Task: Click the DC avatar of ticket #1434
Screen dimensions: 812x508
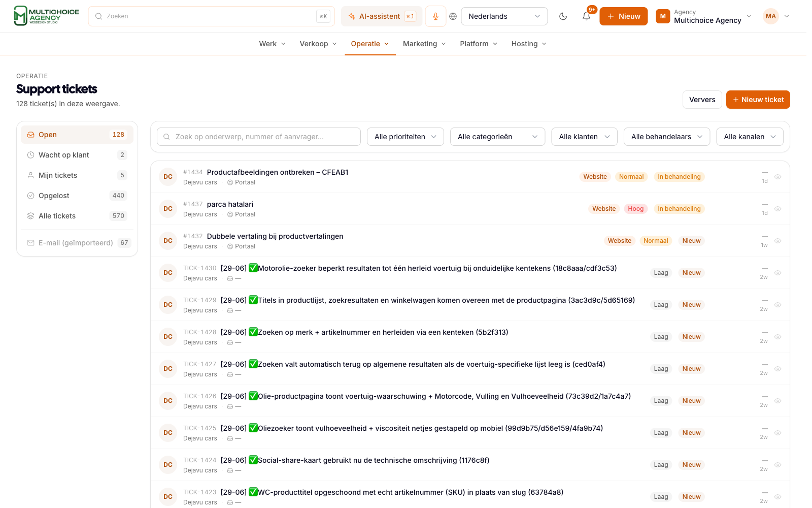Action: [x=168, y=177]
